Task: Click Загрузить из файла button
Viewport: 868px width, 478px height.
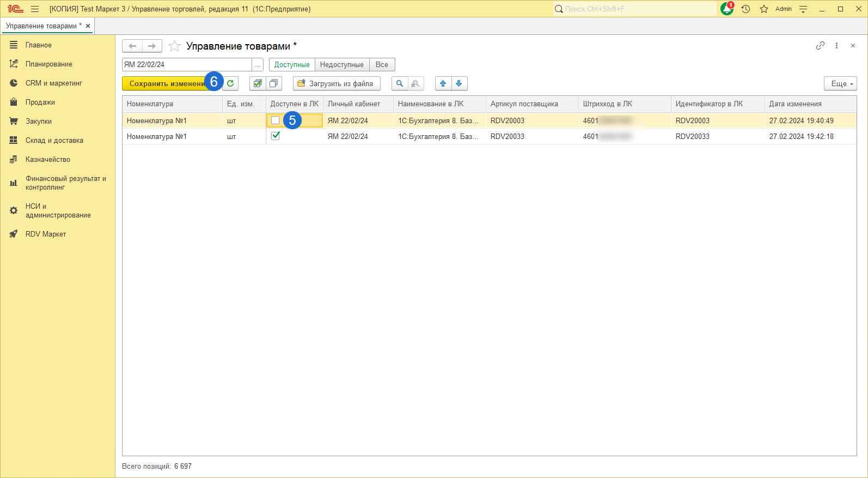Action: click(x=336, y=83)
